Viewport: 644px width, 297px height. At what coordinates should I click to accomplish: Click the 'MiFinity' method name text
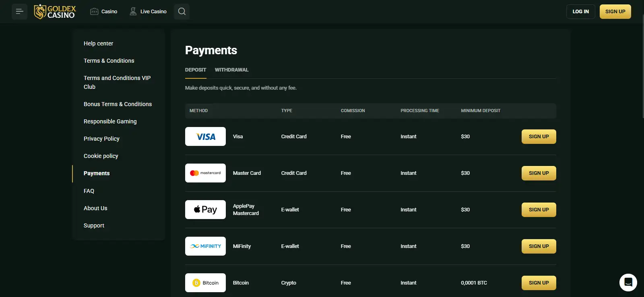pos(242,246)
